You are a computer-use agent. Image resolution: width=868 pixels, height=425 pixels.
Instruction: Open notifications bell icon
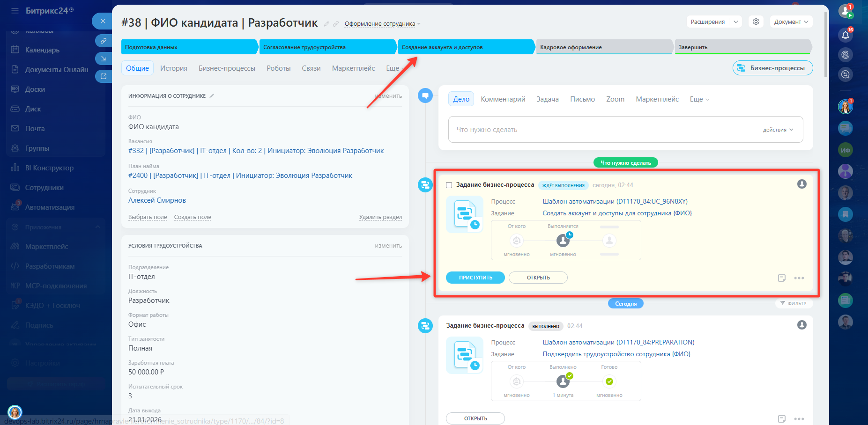[x=846, y=35]
